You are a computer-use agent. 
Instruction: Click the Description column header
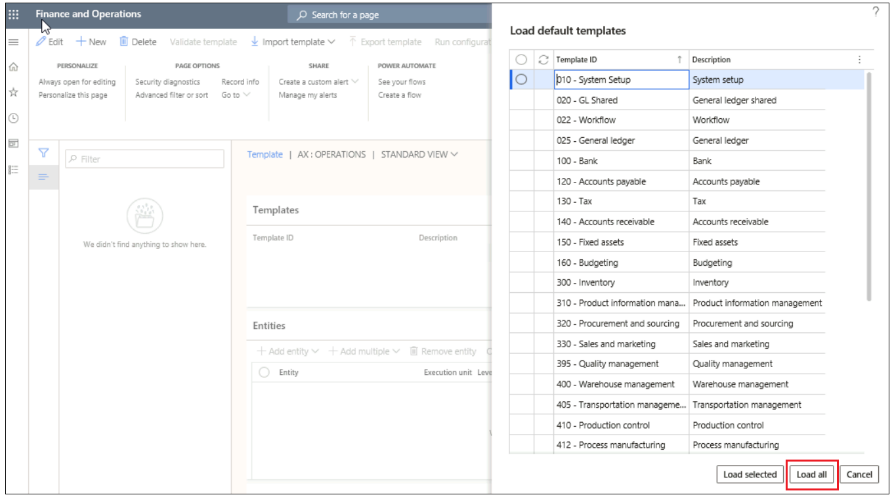coord(711,59)
